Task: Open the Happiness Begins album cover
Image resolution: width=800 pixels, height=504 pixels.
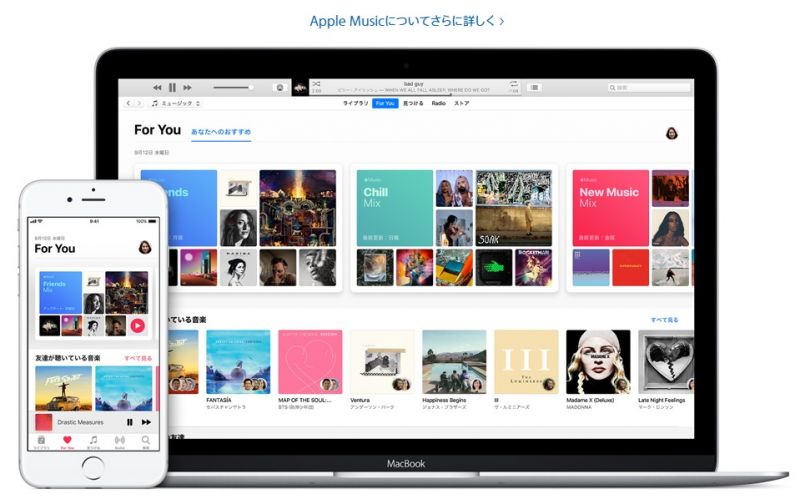Action: click(x=454, y=362)
